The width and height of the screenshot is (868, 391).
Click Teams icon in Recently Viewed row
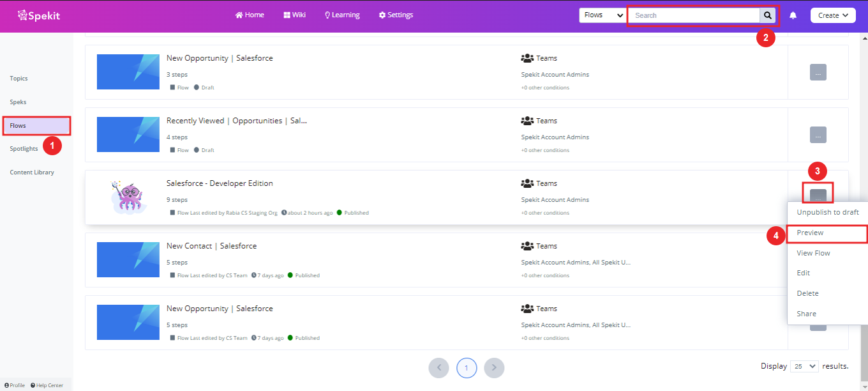pos(527,121)
